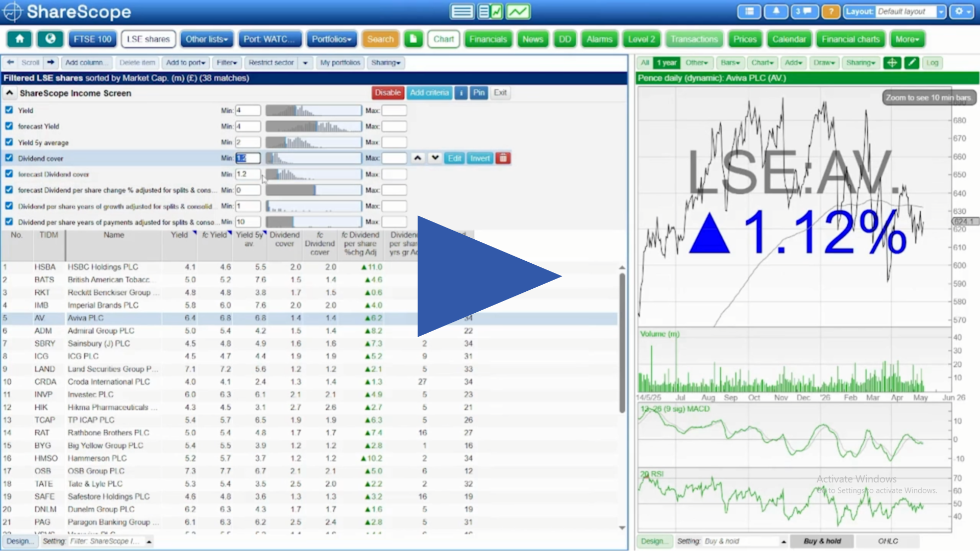Open the help question mark icon
Screen dimensions: 980x551
tap(831, 11)
